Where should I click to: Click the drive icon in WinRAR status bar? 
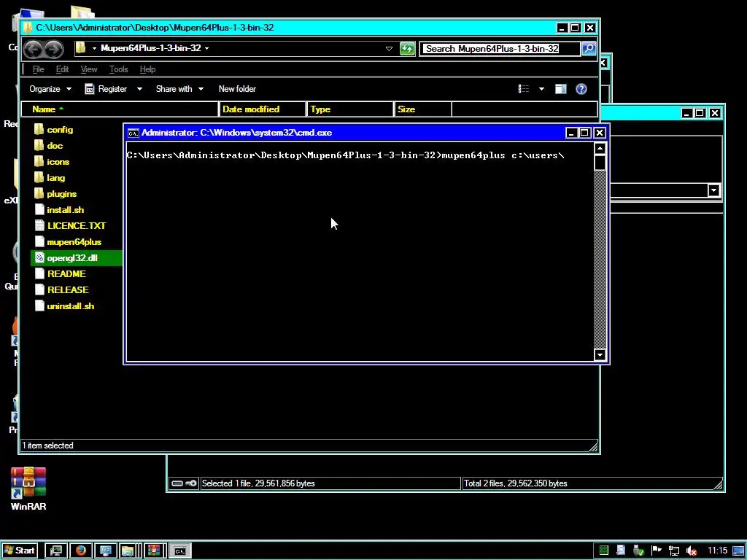coord(177,483)
